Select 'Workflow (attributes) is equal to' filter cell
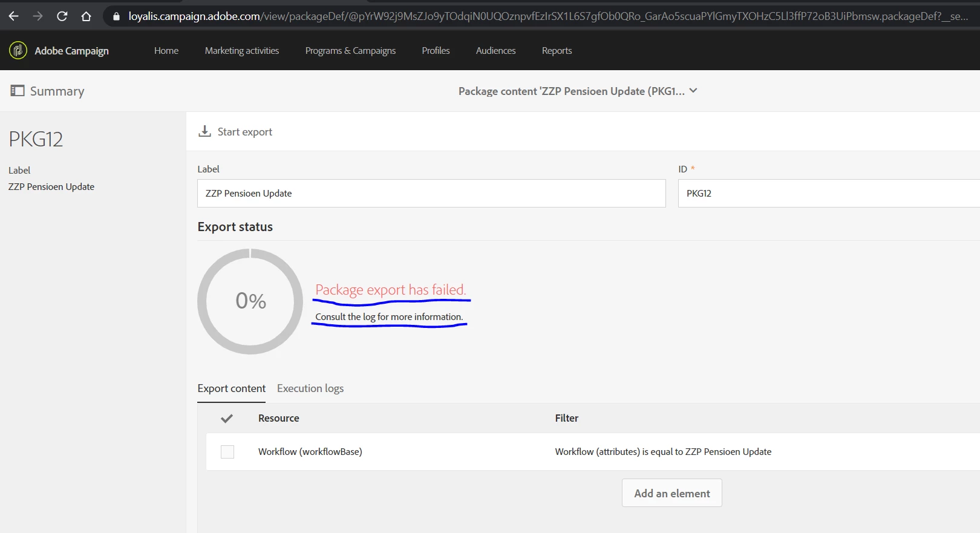 click(x=663, y=452)
